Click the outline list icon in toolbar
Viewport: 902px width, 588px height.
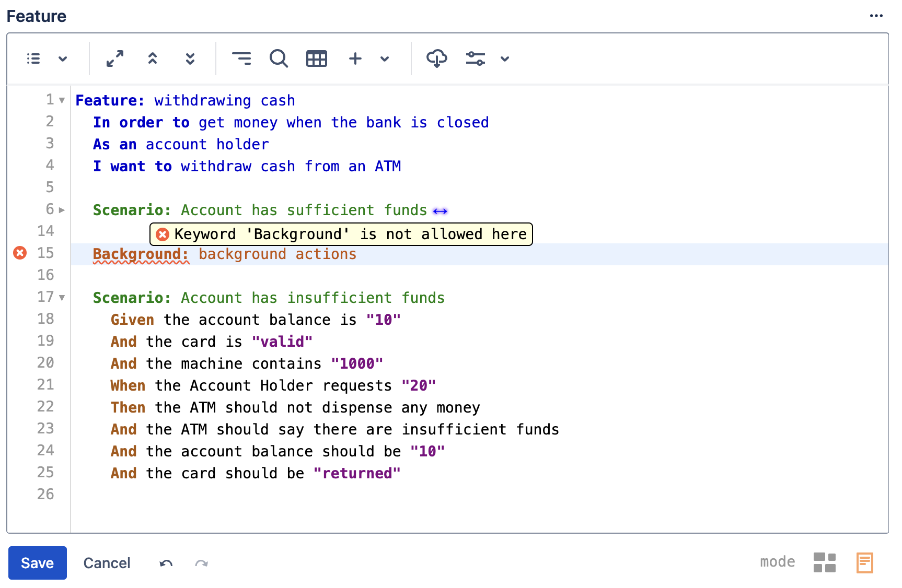coord(33,58)
